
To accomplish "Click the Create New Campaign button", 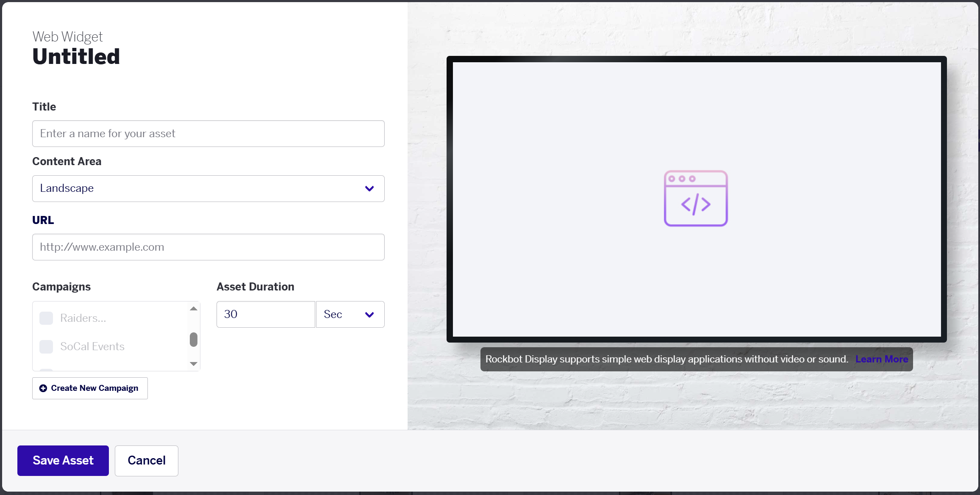I will (x=90, y=388).
